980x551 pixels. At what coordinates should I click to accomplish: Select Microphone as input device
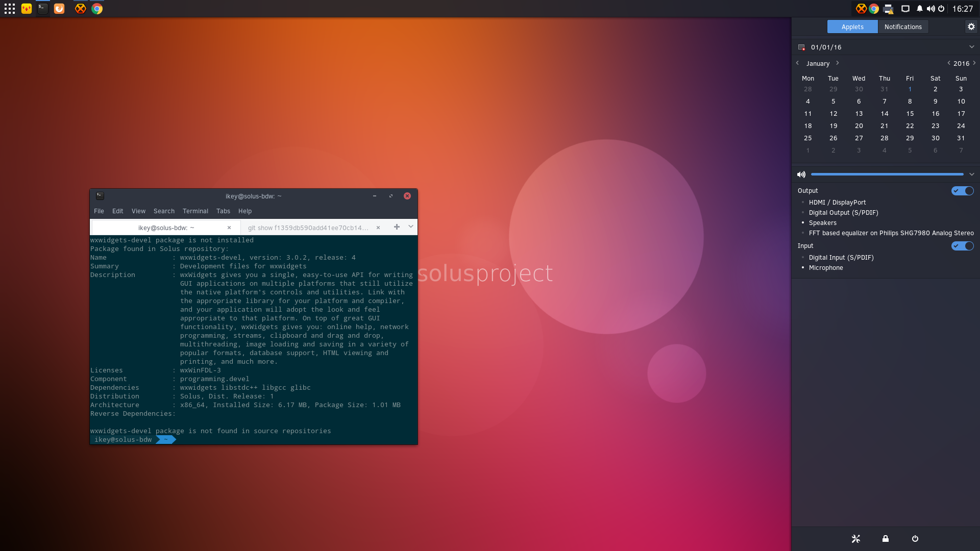(x=826, y=268)
